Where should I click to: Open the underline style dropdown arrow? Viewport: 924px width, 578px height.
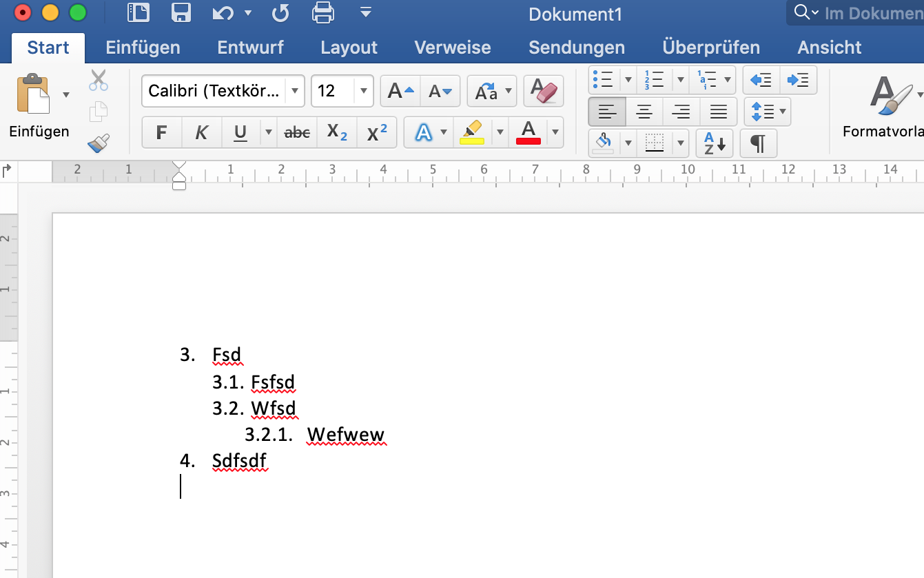pos(269,132)
